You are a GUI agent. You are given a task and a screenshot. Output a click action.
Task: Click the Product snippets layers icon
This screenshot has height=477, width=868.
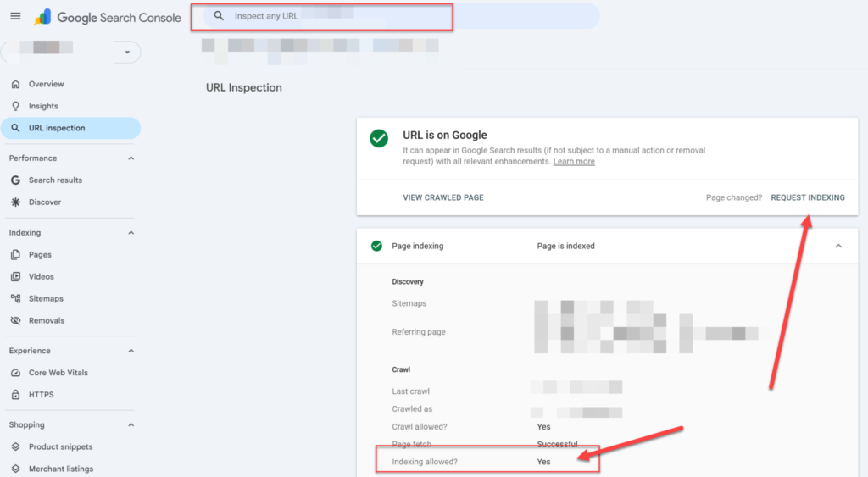coord(15,446)
